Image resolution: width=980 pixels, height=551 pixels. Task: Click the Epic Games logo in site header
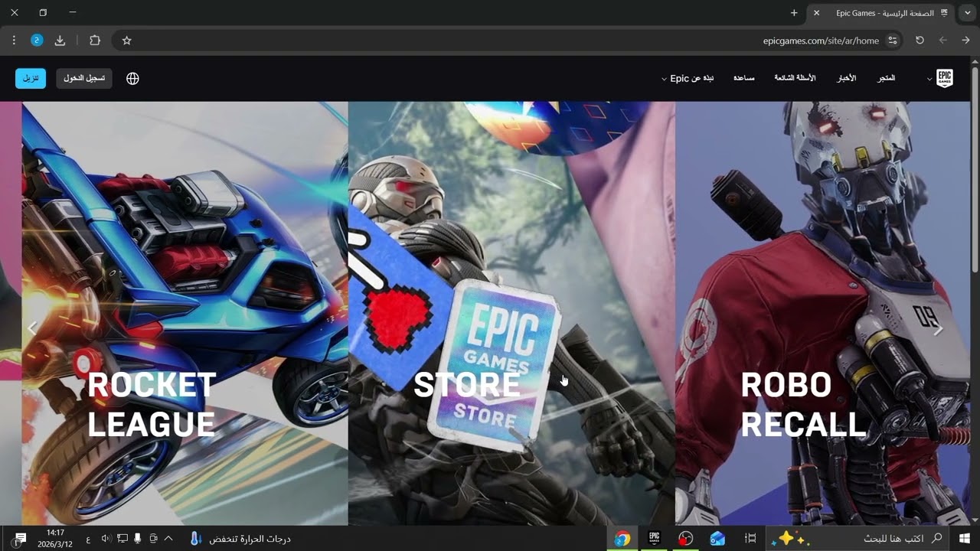tap(945, 78)
